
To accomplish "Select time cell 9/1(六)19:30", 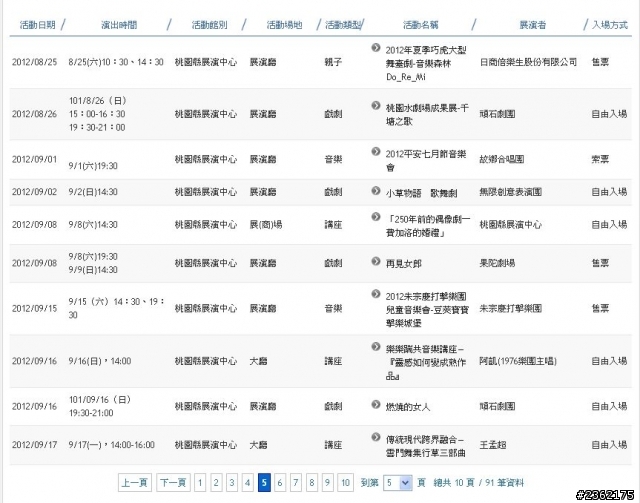I will tap(93, 166).
